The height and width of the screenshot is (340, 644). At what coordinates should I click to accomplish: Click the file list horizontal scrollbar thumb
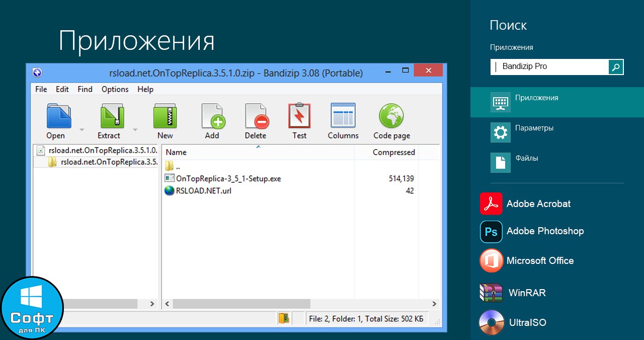(242, 304)
